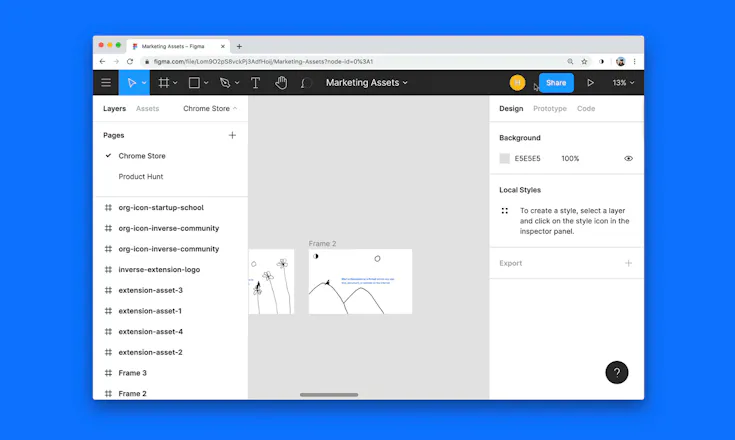Expand the Pen tool options chevron

237,83
